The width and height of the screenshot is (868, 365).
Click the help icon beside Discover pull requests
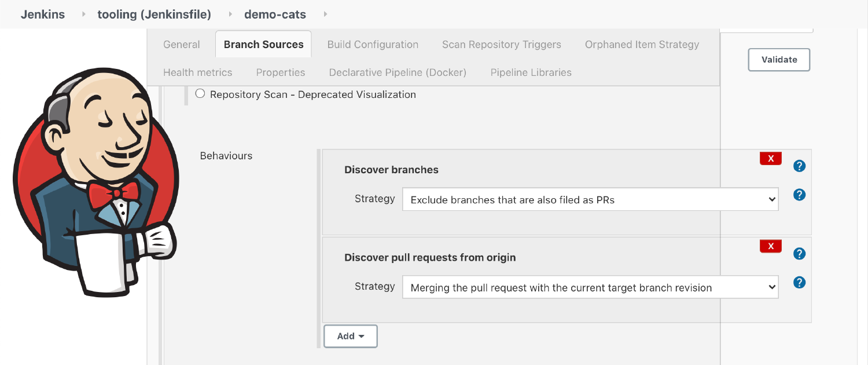coord(799,254)
